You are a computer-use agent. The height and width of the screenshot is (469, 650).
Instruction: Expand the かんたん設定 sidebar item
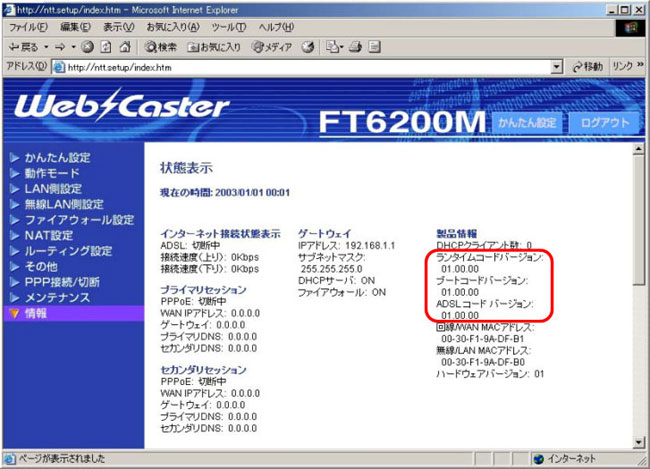tap(57, 158)
